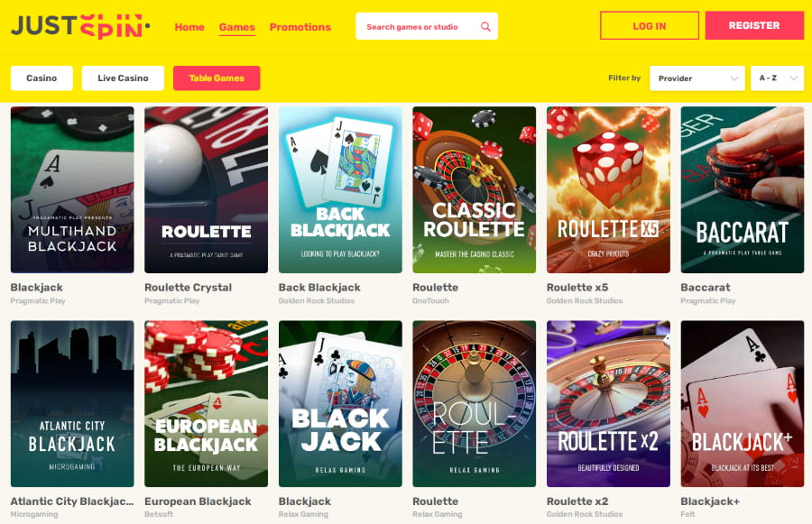
Task: Open the Atlantic City Blackjack thumbnail
Action: [x=72, y=403]
